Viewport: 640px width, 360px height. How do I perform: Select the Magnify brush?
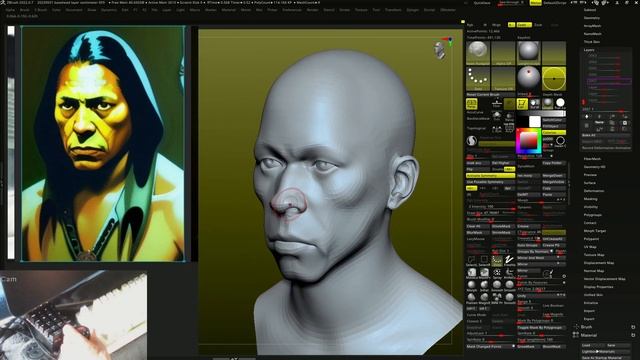[x=484, y=298]
